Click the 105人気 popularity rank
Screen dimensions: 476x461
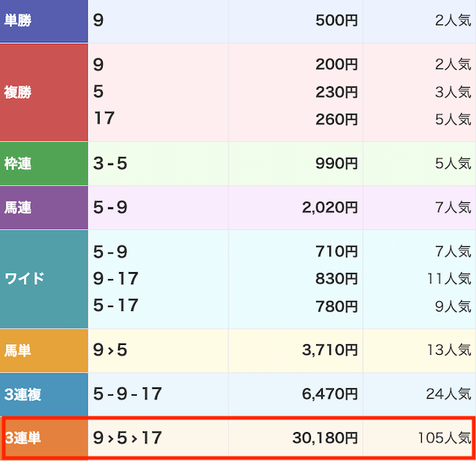click(444, 438)
